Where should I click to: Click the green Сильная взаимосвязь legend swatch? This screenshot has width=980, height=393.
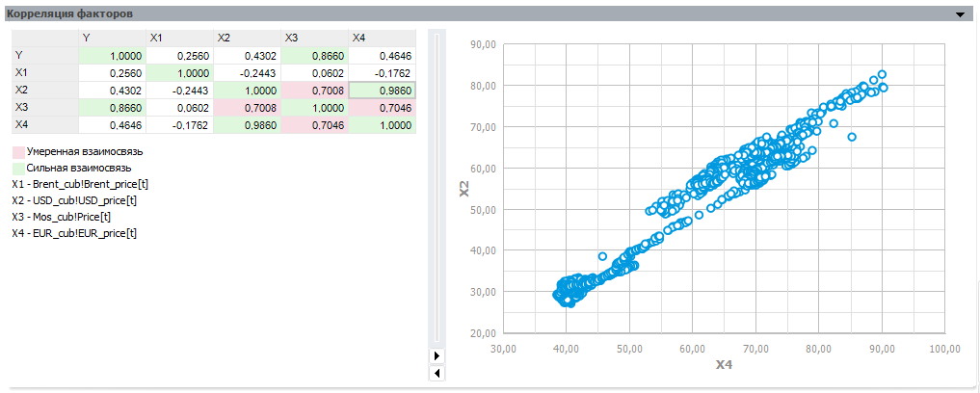coord(18,168)
